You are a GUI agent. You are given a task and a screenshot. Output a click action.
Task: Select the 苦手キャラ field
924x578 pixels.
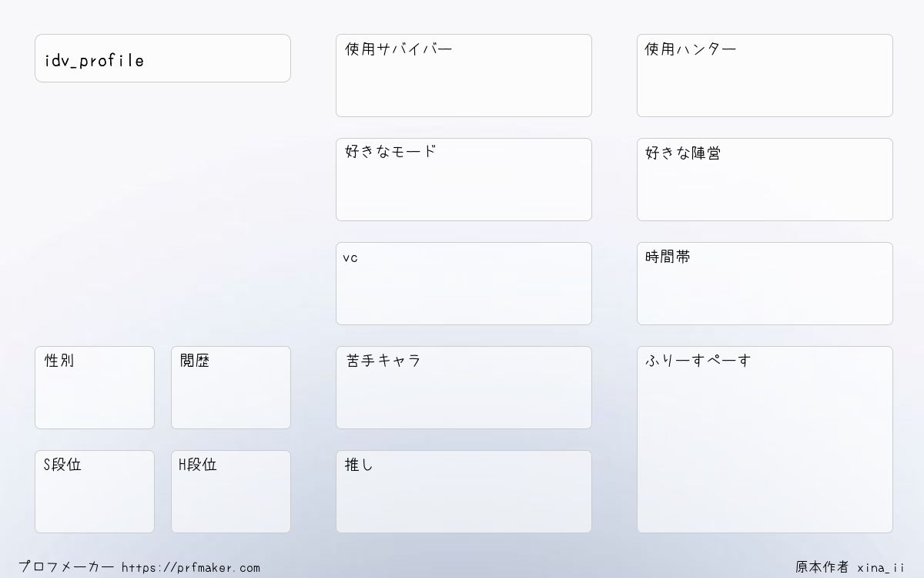(464, 388)
